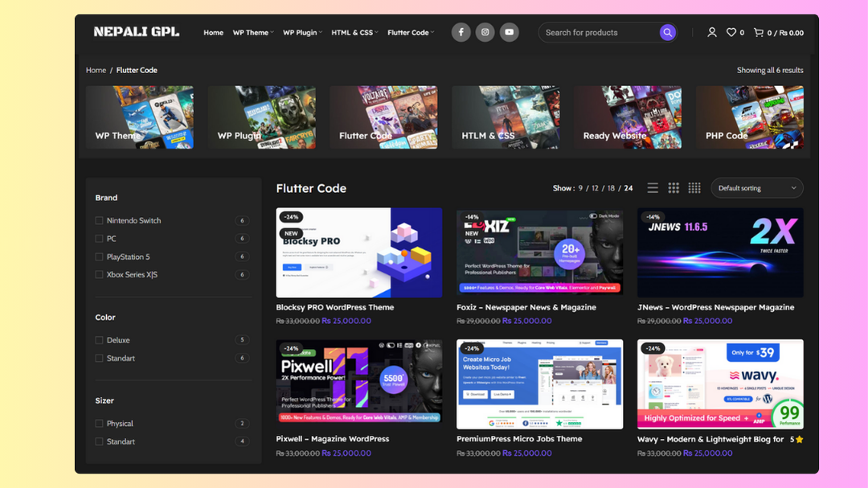Open the PHP Code category banner
The width and height of the screenshot is (868, 488).
coord(750,117)
